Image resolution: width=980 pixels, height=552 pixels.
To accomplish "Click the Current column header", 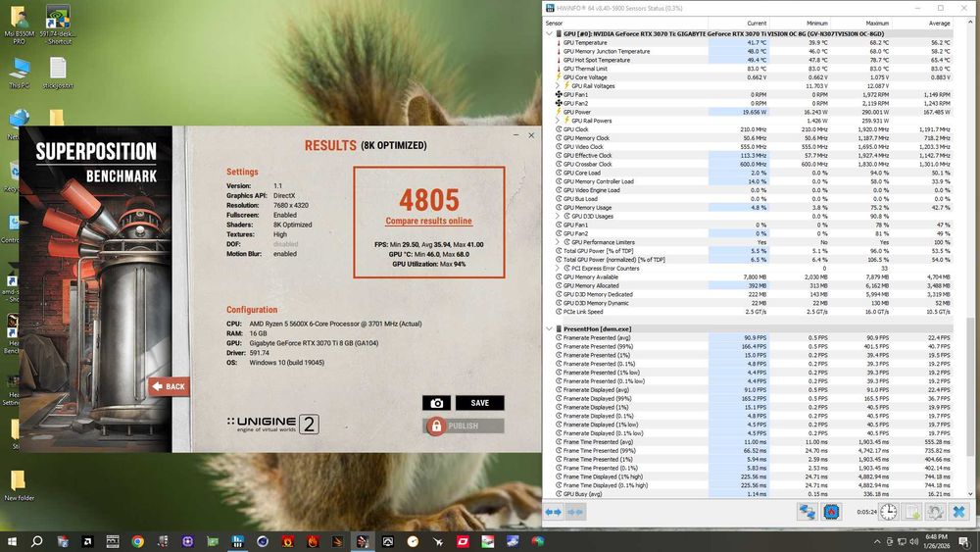I will (757, 24).
